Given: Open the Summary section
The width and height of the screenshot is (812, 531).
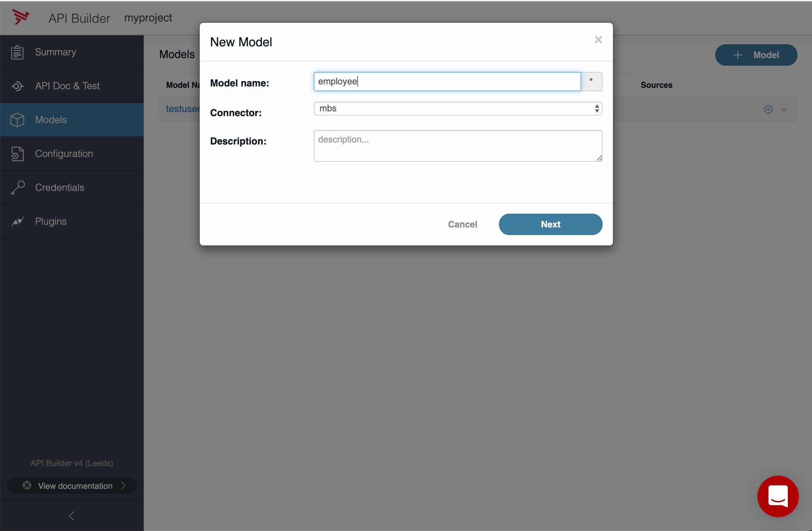Looking at the screenshot, I should coord(72,52).
